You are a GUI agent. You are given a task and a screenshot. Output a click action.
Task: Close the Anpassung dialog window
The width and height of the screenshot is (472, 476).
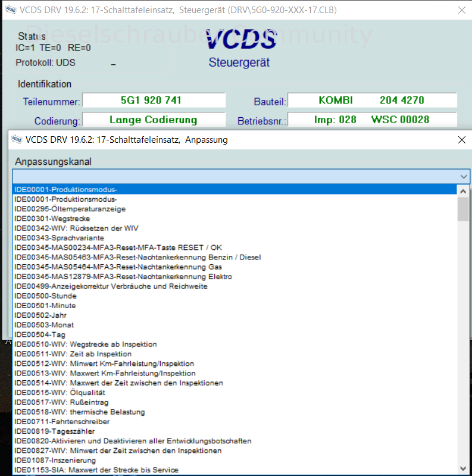pos(462,140)
